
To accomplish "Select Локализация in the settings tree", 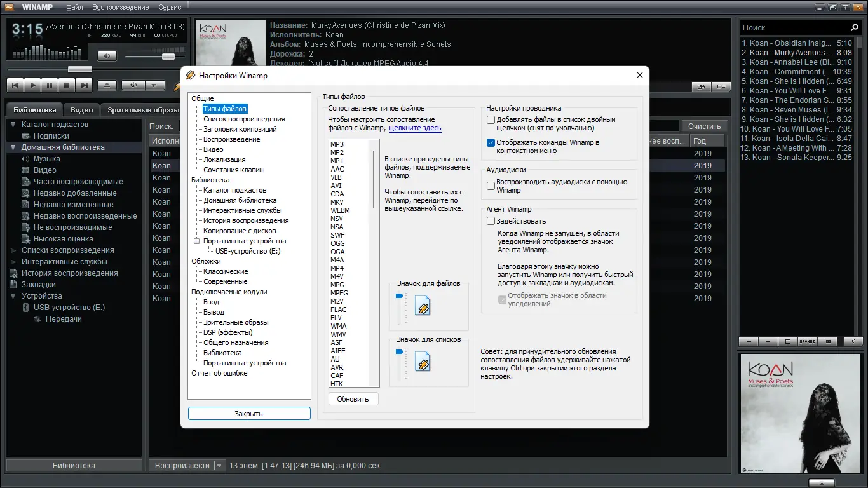I will pos(224,159).
